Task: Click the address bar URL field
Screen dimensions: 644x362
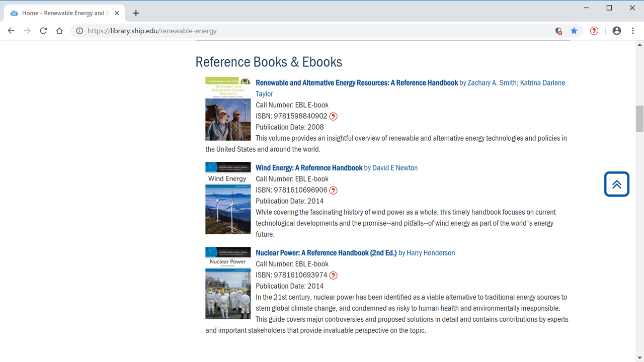Action: [x=302, y=31]
